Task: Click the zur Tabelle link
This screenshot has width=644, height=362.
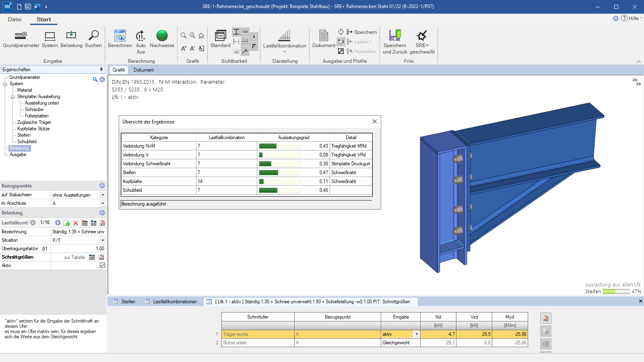Action: click(74, 257)
